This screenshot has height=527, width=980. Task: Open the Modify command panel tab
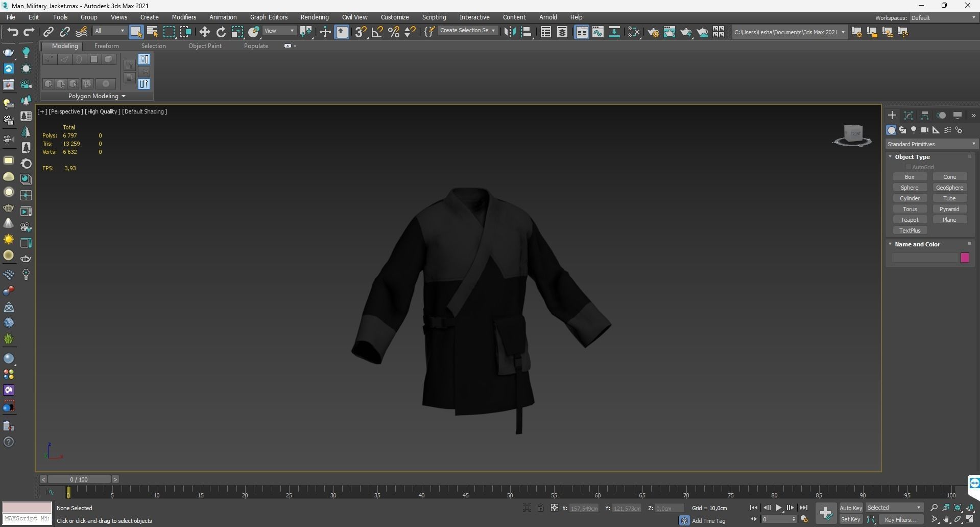click(x=909, y=116)
